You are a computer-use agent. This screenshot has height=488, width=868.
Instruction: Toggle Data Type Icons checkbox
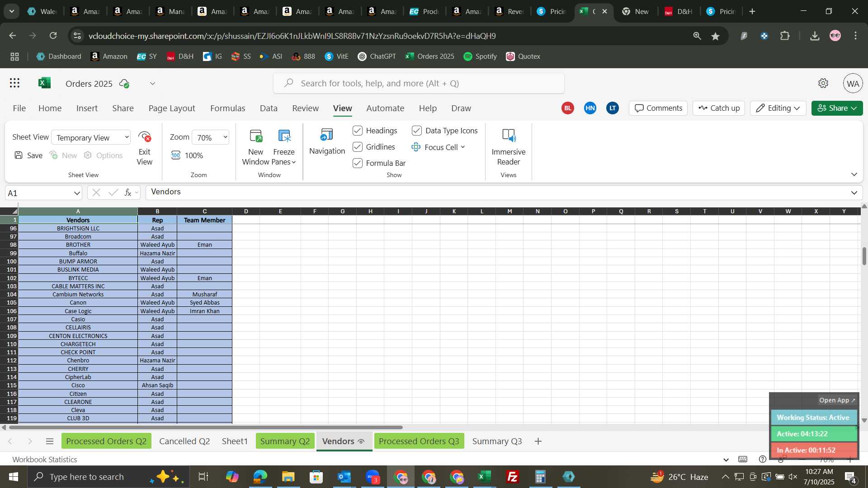pyautogui.click(x=417, y=131)
